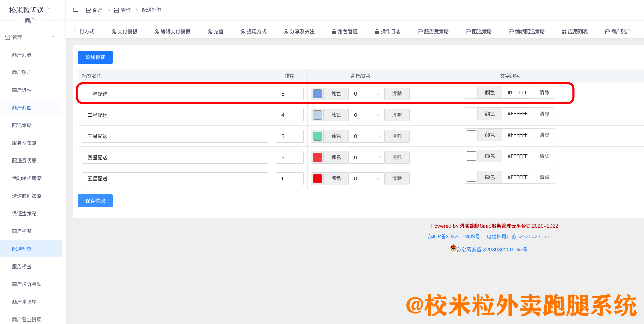
Task: Click the sidebar collapse icon beside breadcrumb
Action: (75, 10)
